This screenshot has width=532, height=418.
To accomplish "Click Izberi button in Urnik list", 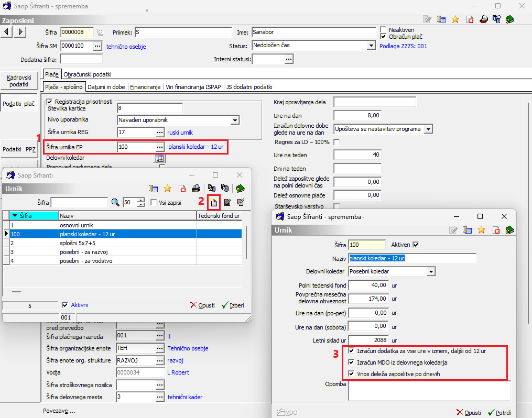I will (x=233, y=305).
